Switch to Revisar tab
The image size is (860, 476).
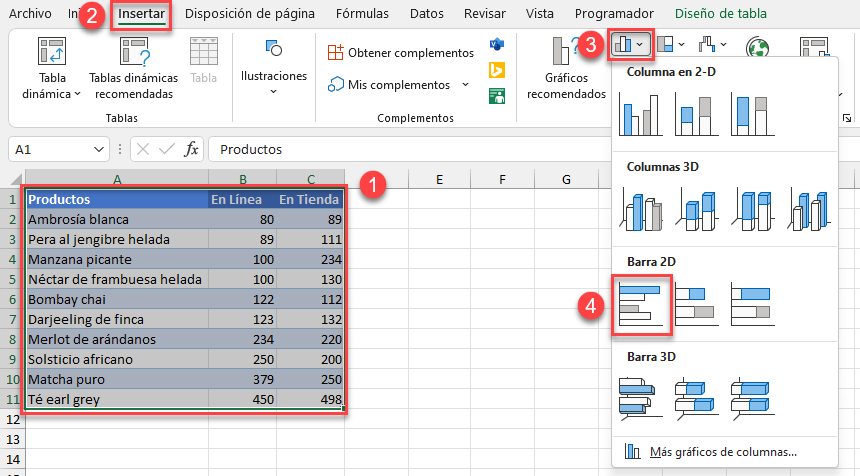(484, 13)
